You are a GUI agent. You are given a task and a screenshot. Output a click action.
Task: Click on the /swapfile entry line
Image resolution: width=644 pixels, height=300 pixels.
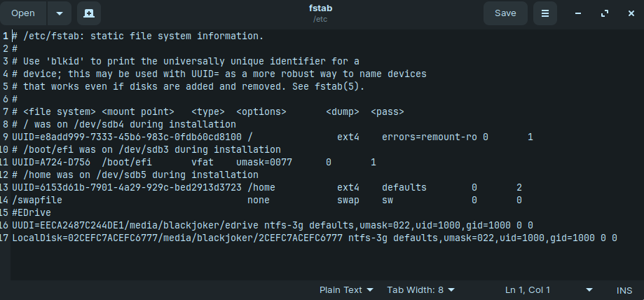pyautogui.click(x=267, y=200)
